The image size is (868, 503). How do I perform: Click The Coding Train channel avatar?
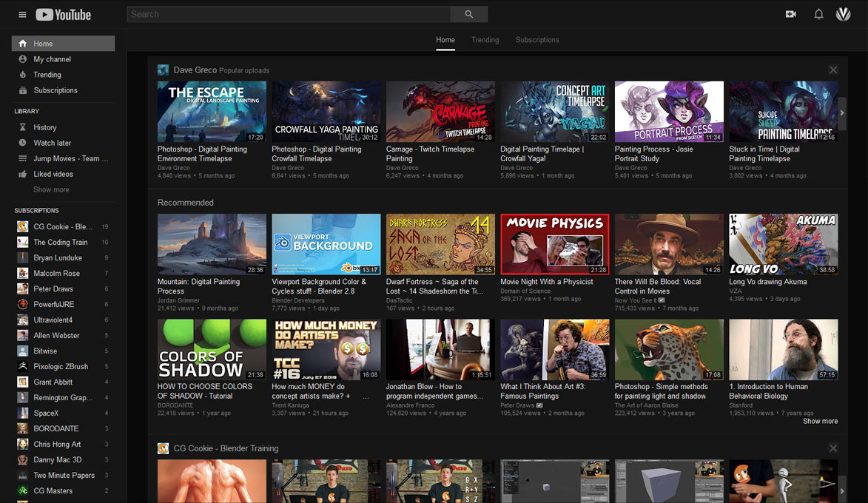click(x=23, y=242)
